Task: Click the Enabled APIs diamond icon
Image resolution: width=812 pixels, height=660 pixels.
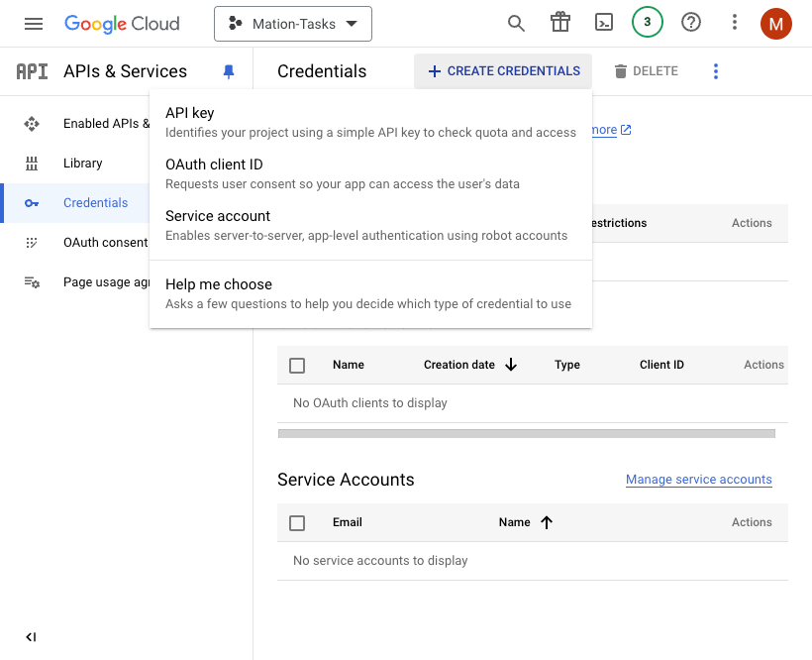Action: tap(32, 124)
